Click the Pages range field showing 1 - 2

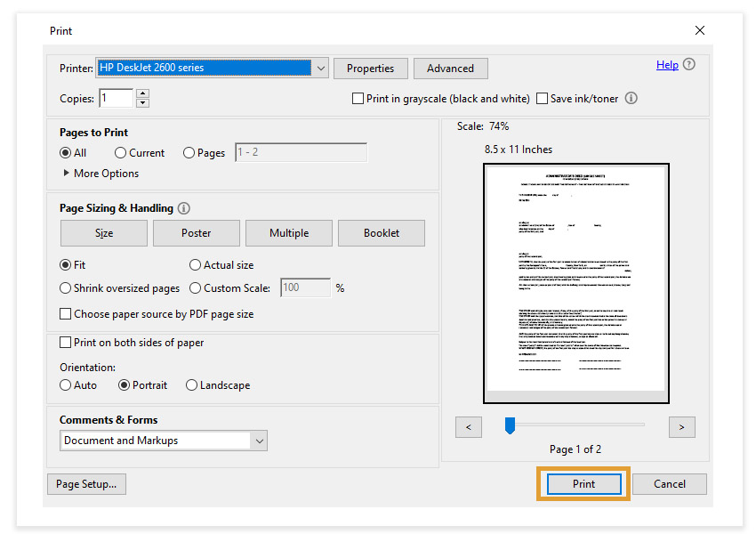coord(301,152)
